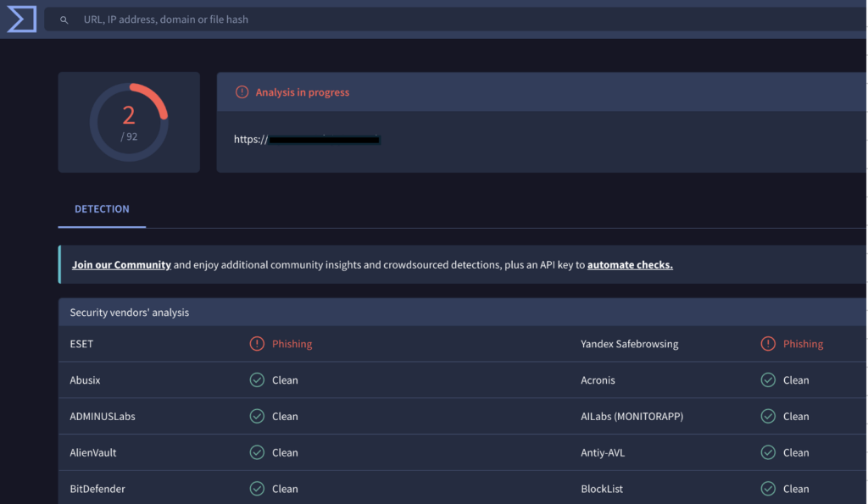Click the Acronis clean checkmark icon
The height and width of the screenshot is (504, 868).
pyautogui.click(x=768, y=379)
